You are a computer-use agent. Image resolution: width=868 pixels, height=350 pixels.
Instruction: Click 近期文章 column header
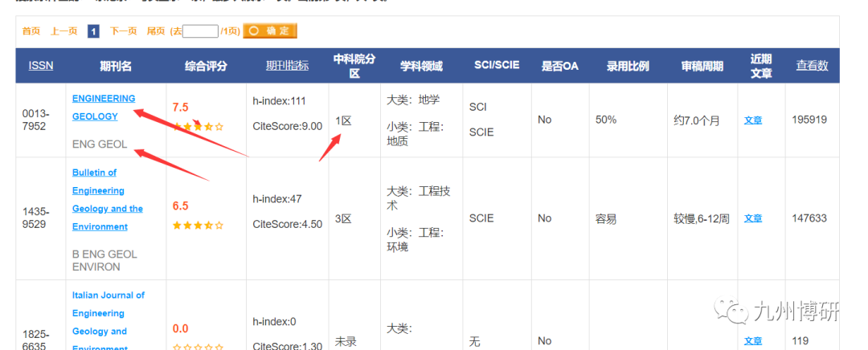(x=761, y=67)
